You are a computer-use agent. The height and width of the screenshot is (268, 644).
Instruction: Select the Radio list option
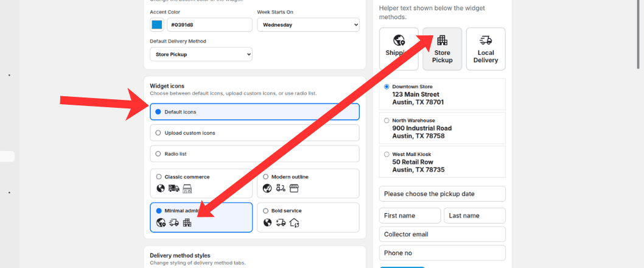point(254,153)
